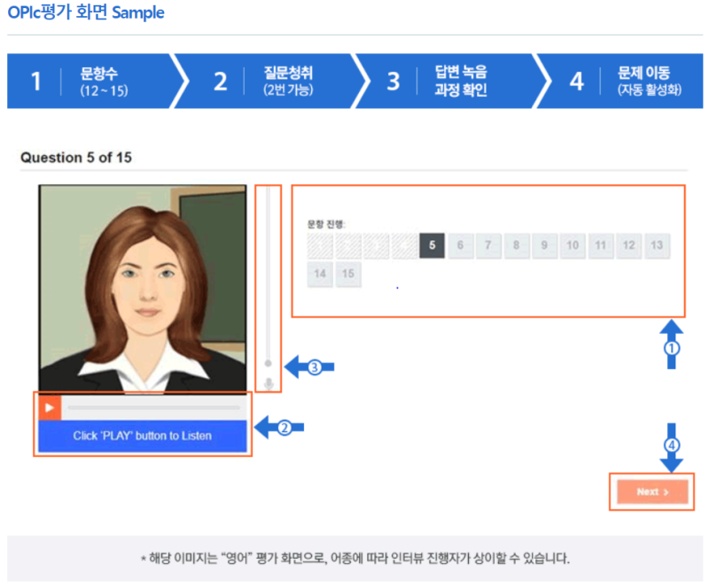Click the volume-down dot below the volume bar
Screen dimensions: 709x588
coord(266,383)
